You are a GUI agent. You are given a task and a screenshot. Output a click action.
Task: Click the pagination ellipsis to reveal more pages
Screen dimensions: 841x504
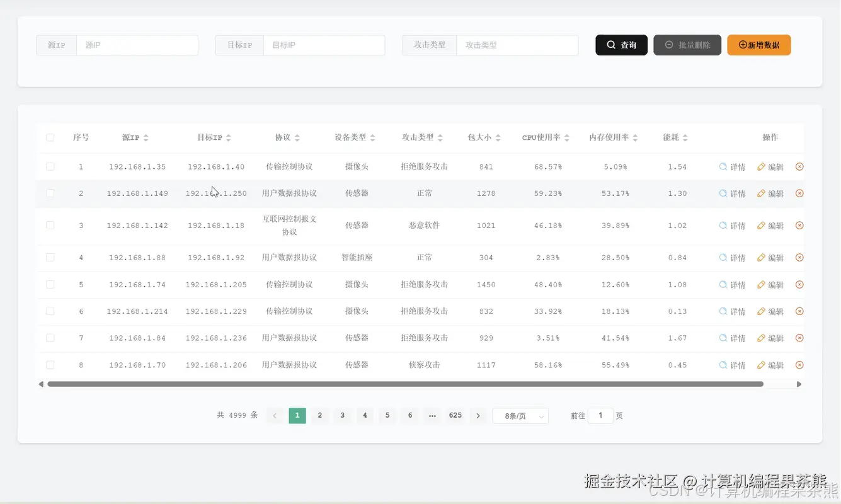pos(432,416)
